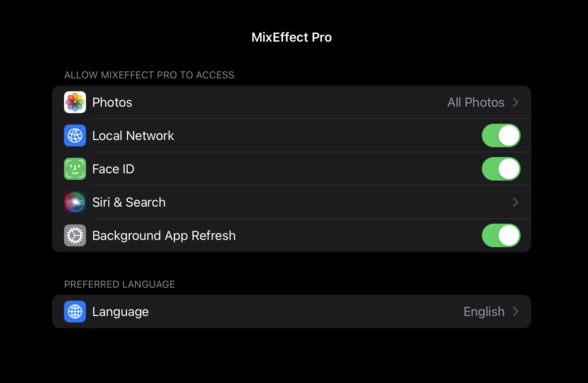Open the Siri & Search chevron
The image size is (588, 383).
click(x=515, y=202)
